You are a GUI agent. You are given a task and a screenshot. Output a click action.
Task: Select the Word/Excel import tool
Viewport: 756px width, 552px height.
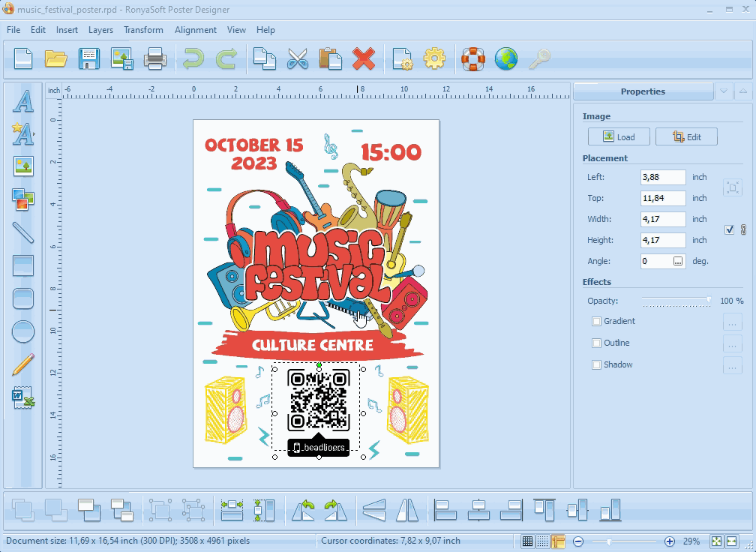(23, 397)
